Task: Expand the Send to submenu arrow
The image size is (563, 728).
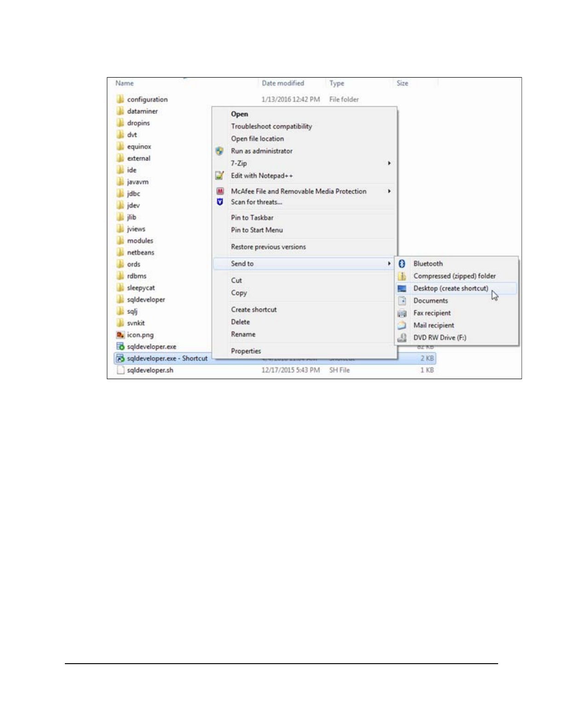Action: coord(389,264)
